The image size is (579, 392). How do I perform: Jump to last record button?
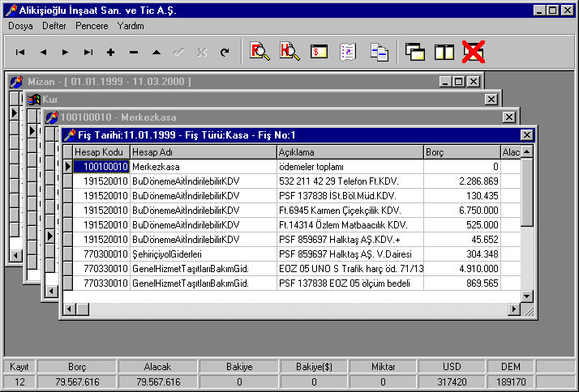(88, 53)
